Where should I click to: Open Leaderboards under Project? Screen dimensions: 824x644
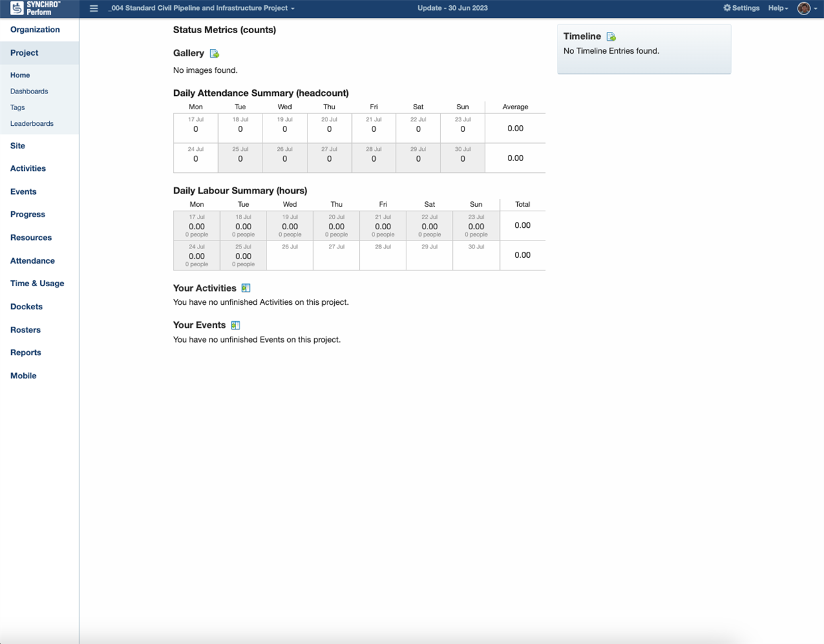[x=32, y=124]
